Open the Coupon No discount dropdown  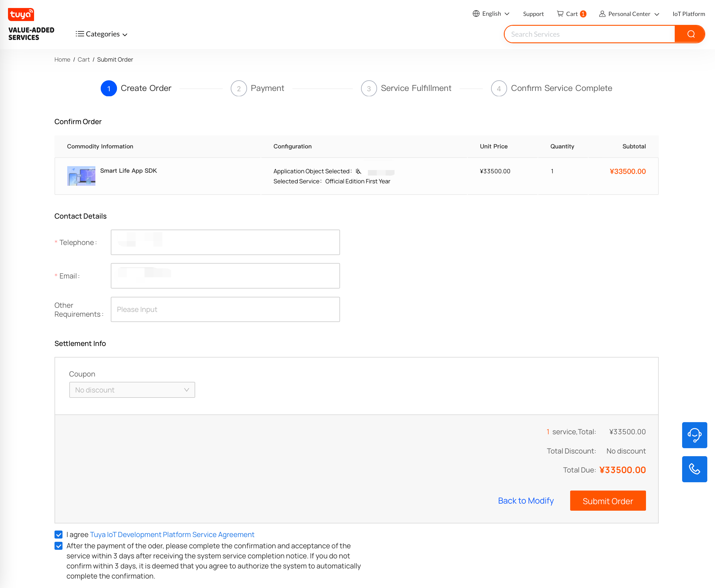pyautogui.click(x=132, y=390)
